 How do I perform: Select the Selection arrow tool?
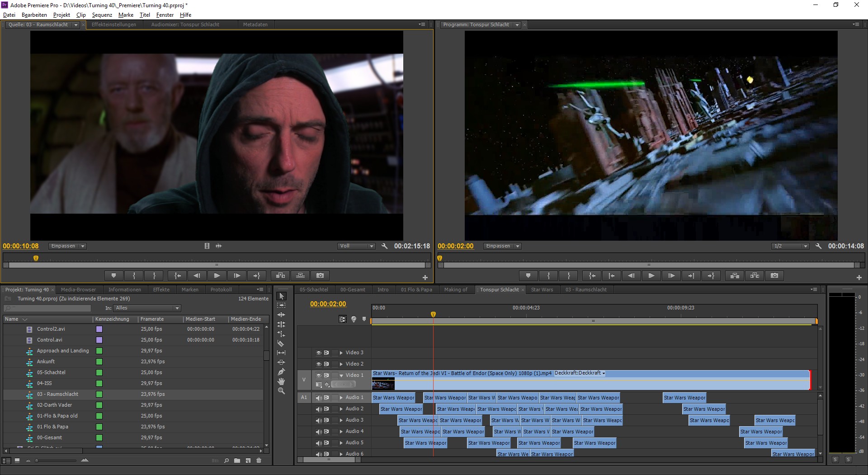[281, 296]
